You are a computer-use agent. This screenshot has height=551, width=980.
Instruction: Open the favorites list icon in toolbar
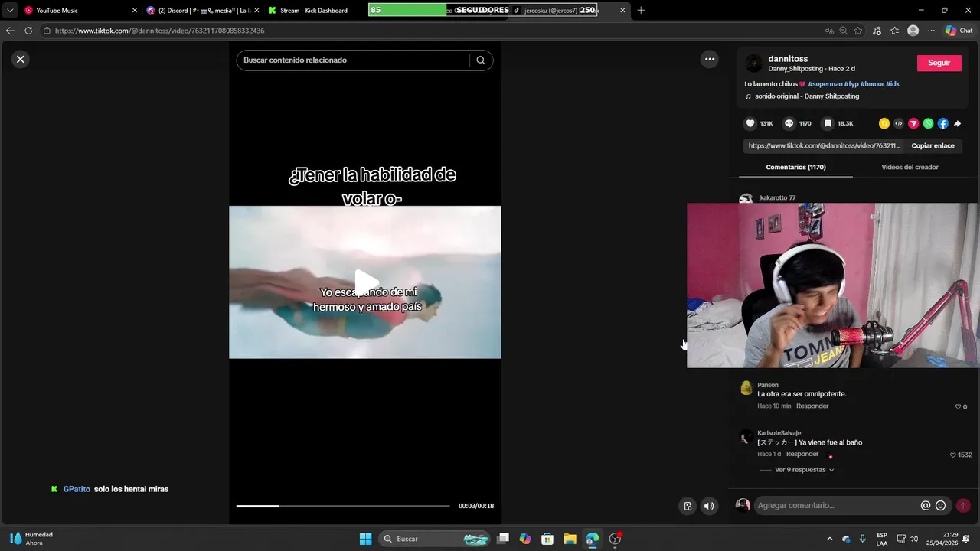click(894, 31)
